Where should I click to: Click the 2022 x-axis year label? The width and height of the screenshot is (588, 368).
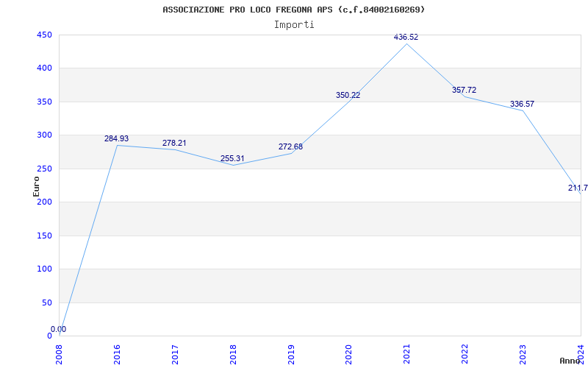465,354
